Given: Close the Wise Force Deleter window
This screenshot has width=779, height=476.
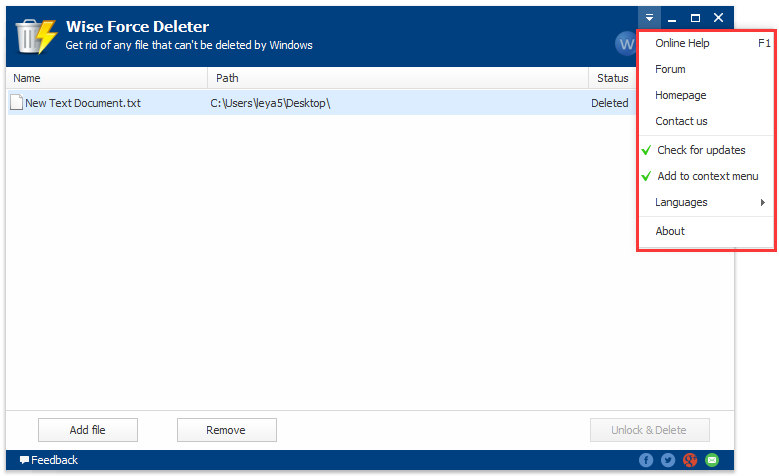Looking at the screenshot, I should click(718, 18).
